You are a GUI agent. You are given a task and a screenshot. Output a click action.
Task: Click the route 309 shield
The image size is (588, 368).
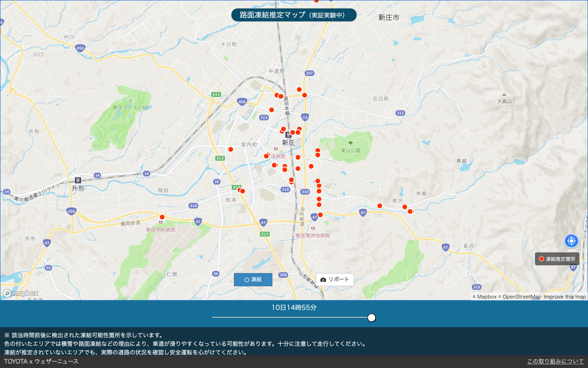coord(283,275)
